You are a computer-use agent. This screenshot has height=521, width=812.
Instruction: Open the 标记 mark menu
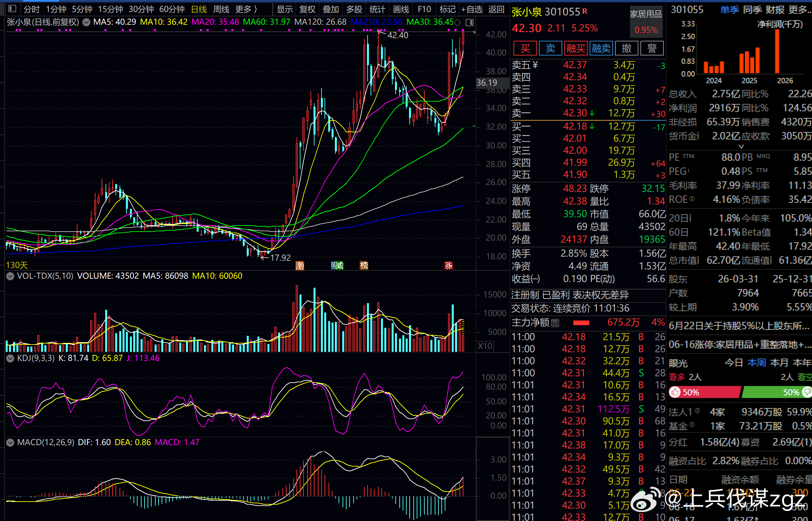[x=448, y=9]
